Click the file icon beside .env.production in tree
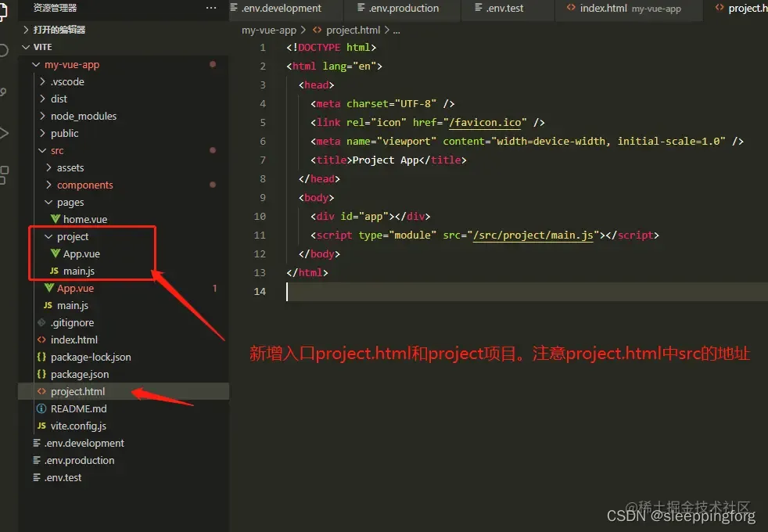 pos(36,460)
